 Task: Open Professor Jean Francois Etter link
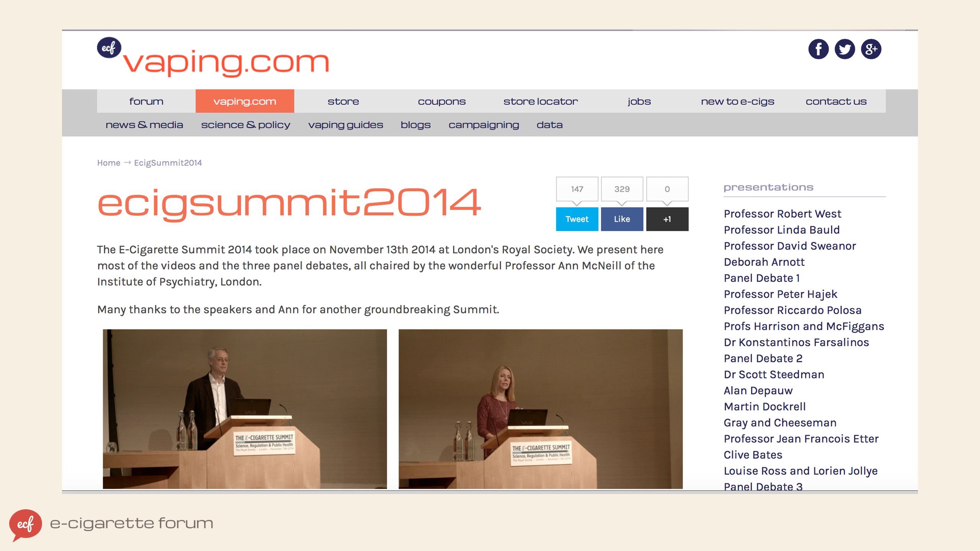pos(801,439)
